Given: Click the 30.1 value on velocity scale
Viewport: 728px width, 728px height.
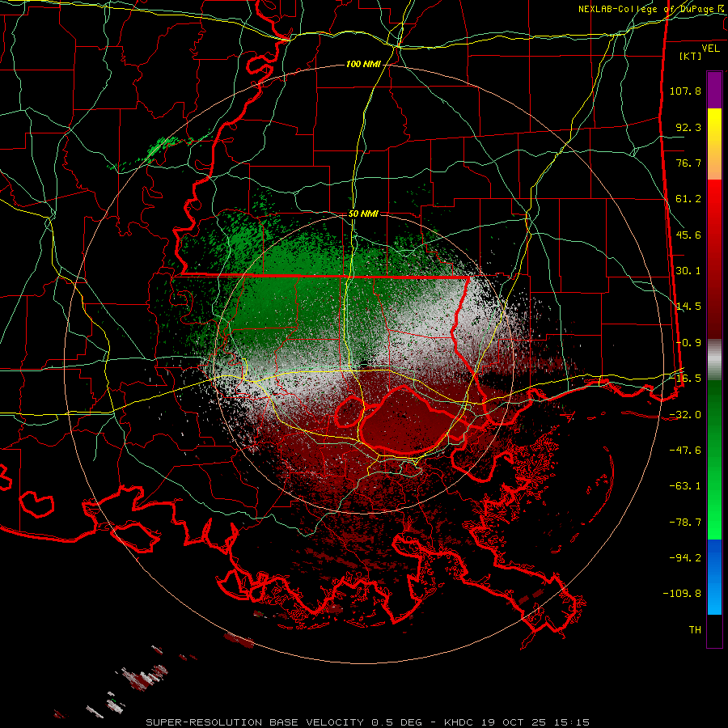Looking at the screenshot, I should pos(688,271).
